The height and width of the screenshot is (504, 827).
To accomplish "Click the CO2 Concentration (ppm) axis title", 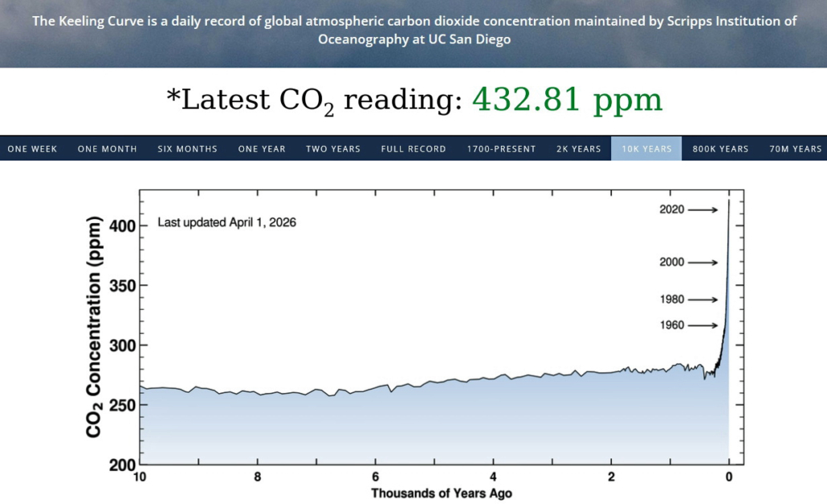I will click(x=95, y=327).
